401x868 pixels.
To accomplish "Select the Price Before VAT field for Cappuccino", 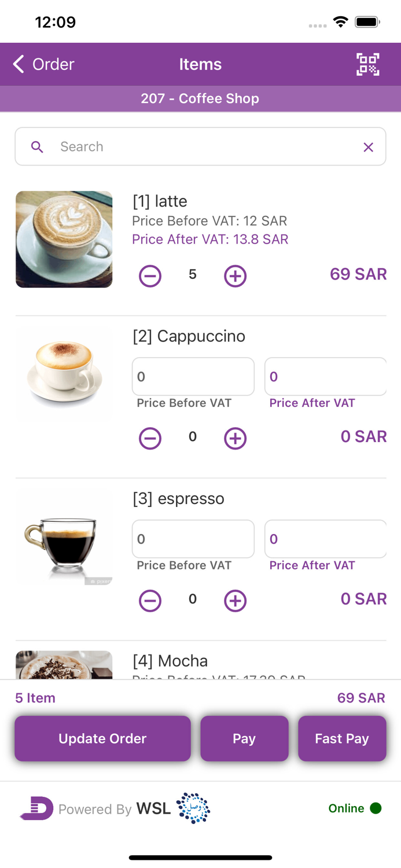I will [193, 376].
